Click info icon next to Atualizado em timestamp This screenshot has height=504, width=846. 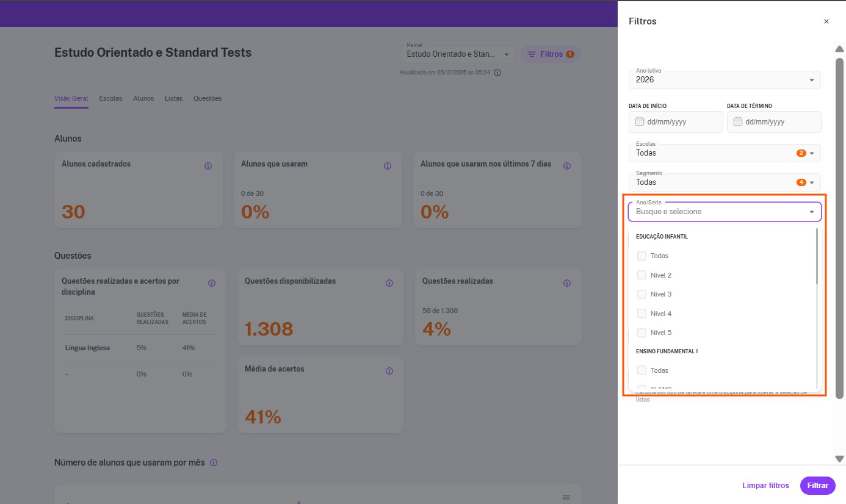(x=497, y=73)
